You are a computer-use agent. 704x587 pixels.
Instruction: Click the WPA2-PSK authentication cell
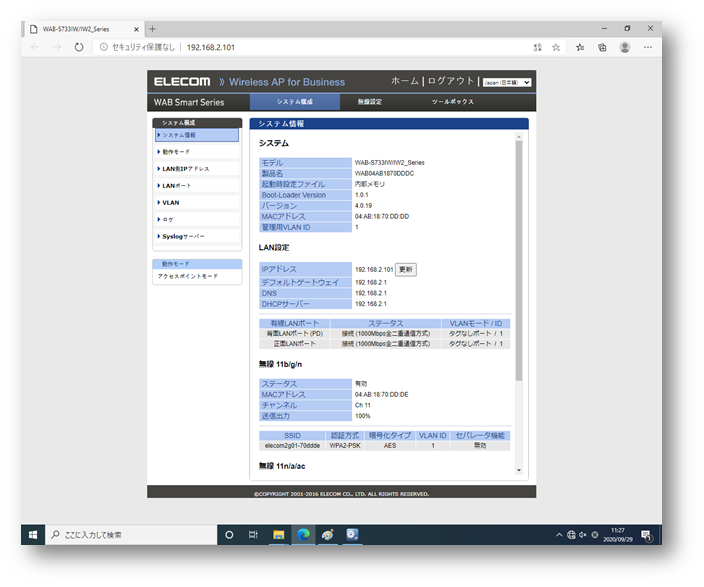[345, 446]
